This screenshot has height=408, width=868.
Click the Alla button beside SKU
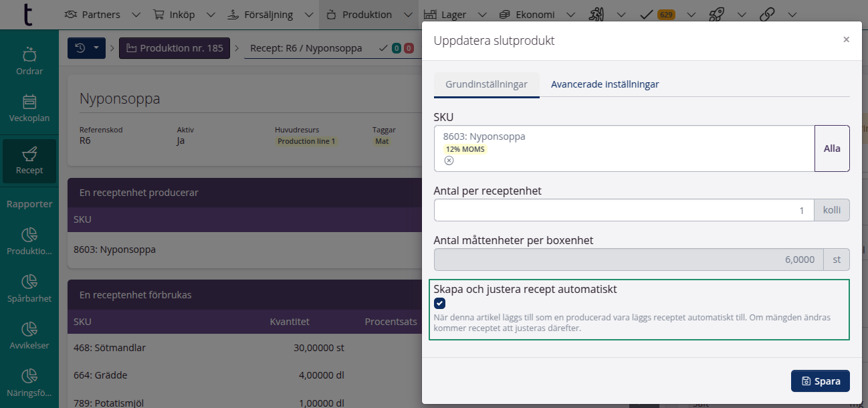pos(831,148)
